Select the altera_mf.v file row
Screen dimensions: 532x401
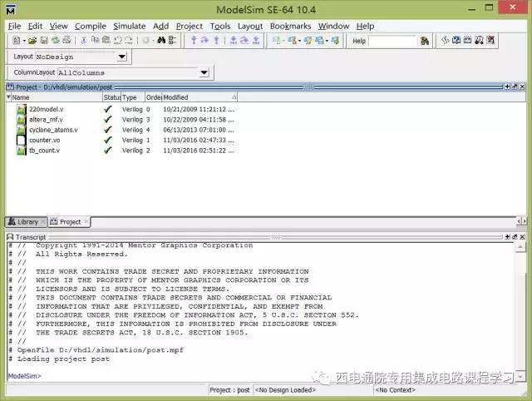tap(125, 120)
